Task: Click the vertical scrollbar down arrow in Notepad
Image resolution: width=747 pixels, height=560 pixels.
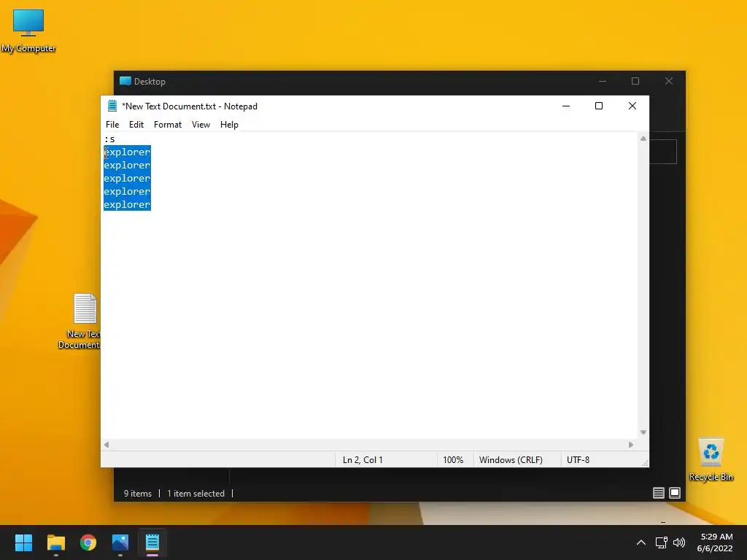Action: pos(643,432)
